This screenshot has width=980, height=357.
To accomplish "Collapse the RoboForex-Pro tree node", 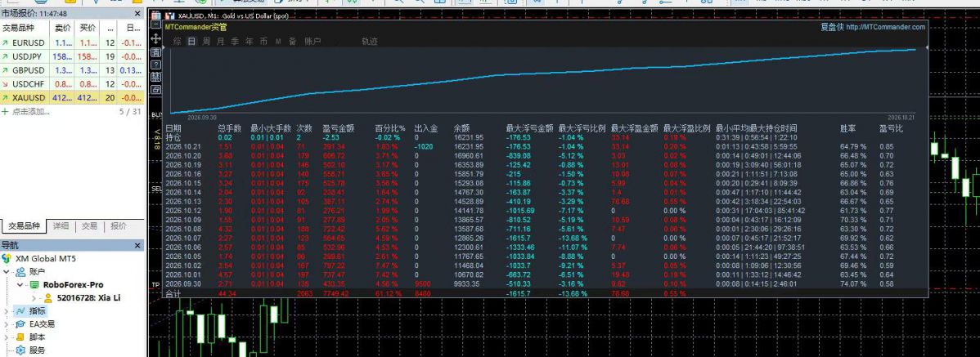I will (x=20, y=284).
